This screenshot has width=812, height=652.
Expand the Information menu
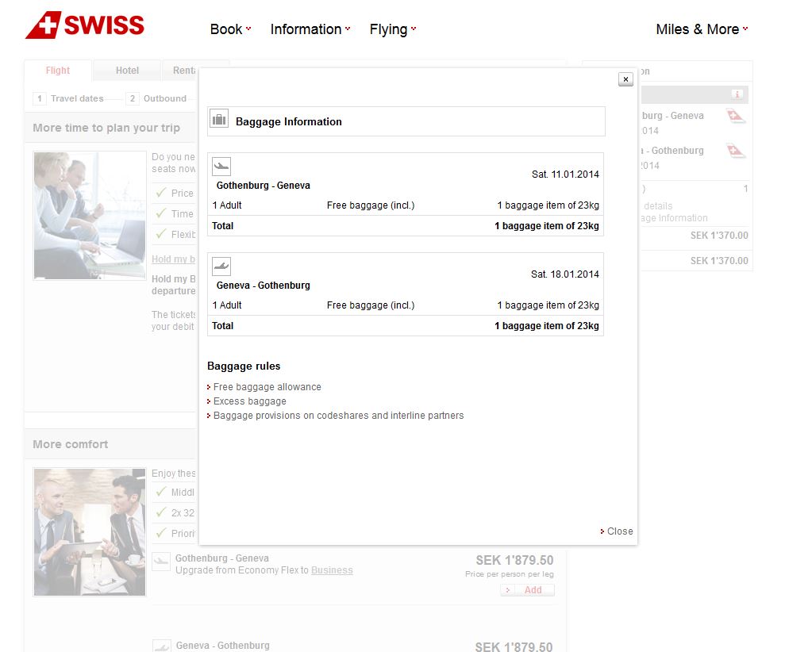pyautogui.click(x=310, y=29)
